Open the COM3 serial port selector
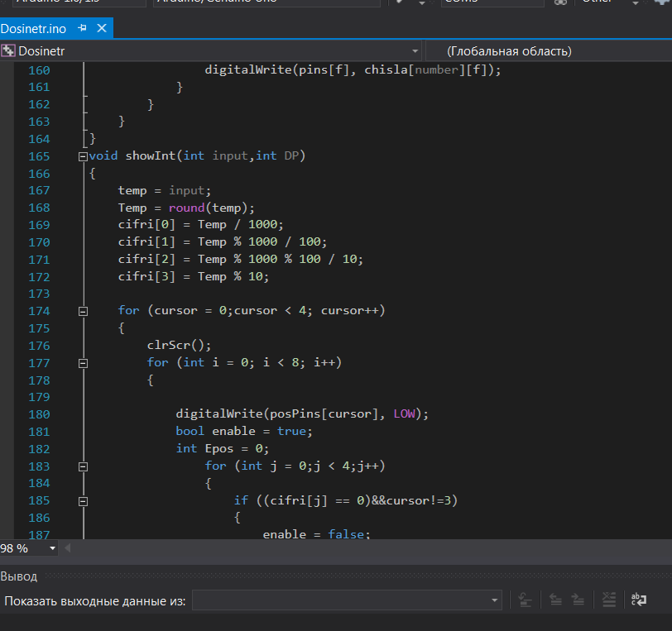Image resolution: width=672 pixels, height=631 pixels. tap(492, 2)
